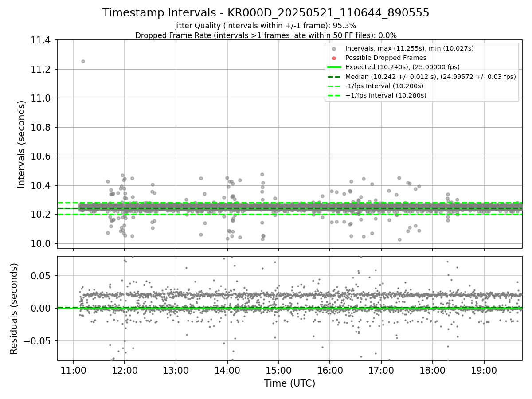The image size is (532, 399).
Task: Click the 'Median (10.242 +/- 0.012 s)' legend entry
Action: point(430,77)
